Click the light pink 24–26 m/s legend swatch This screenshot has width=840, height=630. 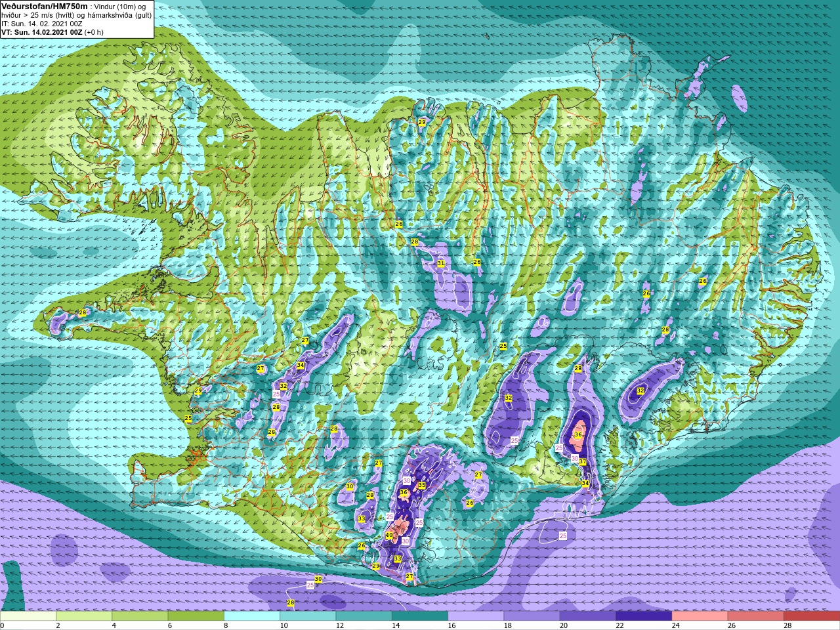coord(700,616)
